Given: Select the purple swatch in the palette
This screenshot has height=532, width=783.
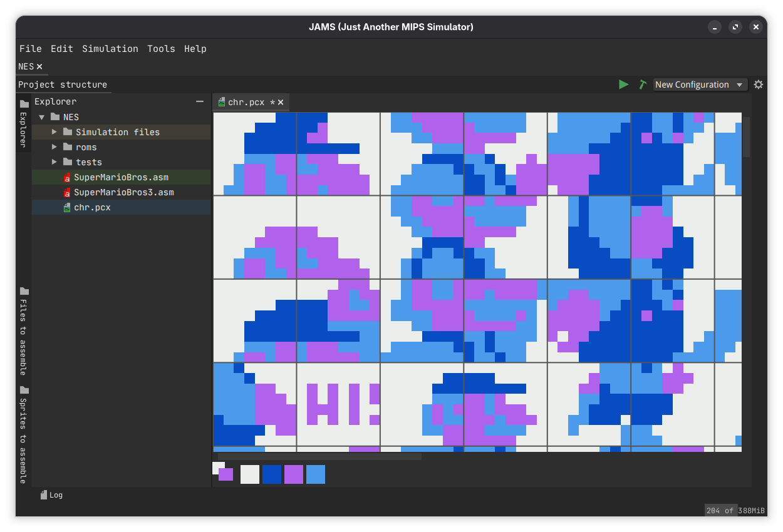Looking at the screenshot, I should 294,474.
